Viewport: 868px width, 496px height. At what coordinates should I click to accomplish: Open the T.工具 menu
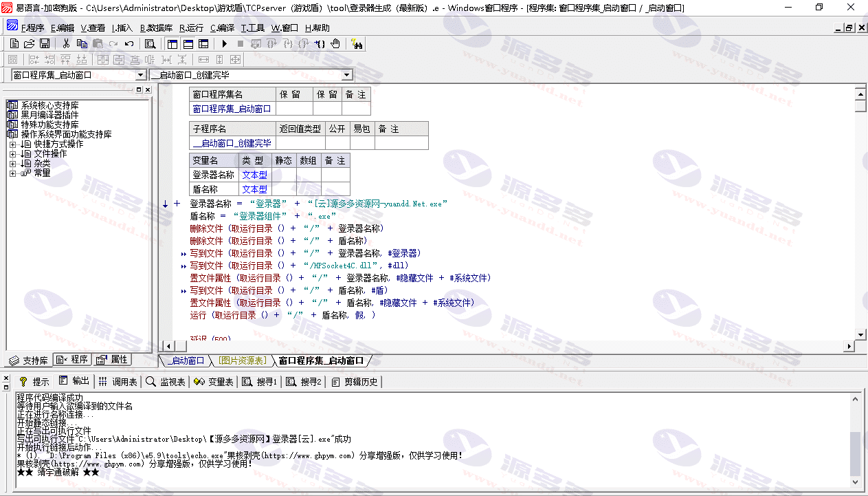(253, 28)
